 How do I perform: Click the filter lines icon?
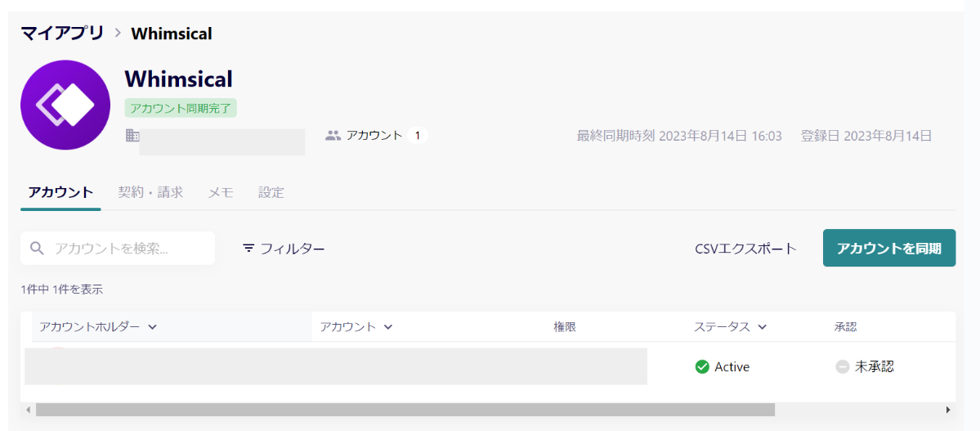coord(248,249)
